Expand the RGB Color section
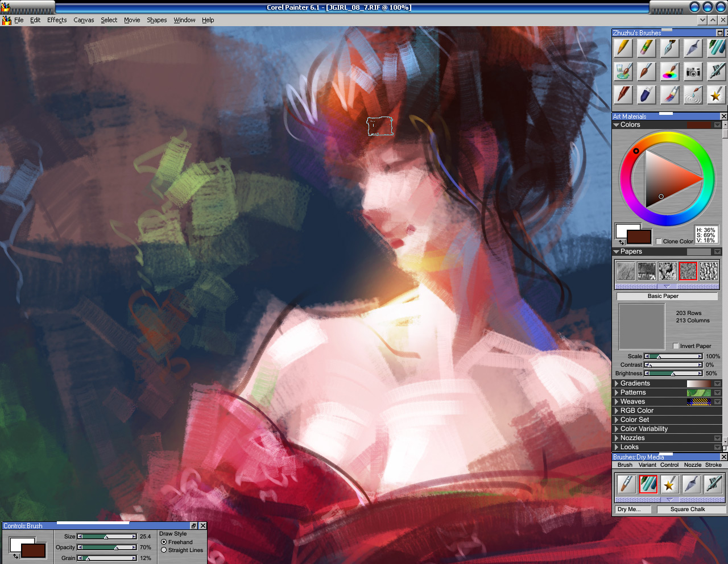Viewport: 728px width, 564px height. (x=617, y=411)
